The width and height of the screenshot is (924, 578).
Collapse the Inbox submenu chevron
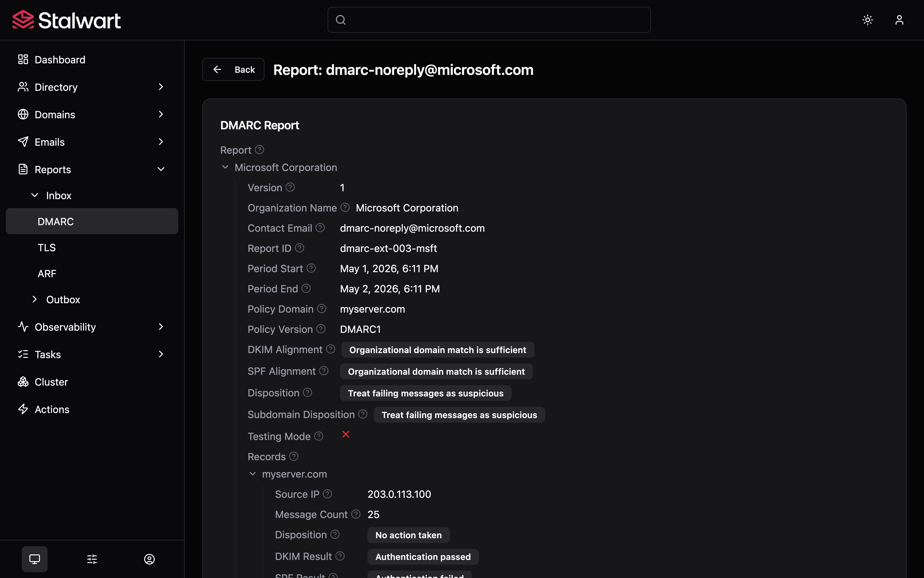[35, 195]
